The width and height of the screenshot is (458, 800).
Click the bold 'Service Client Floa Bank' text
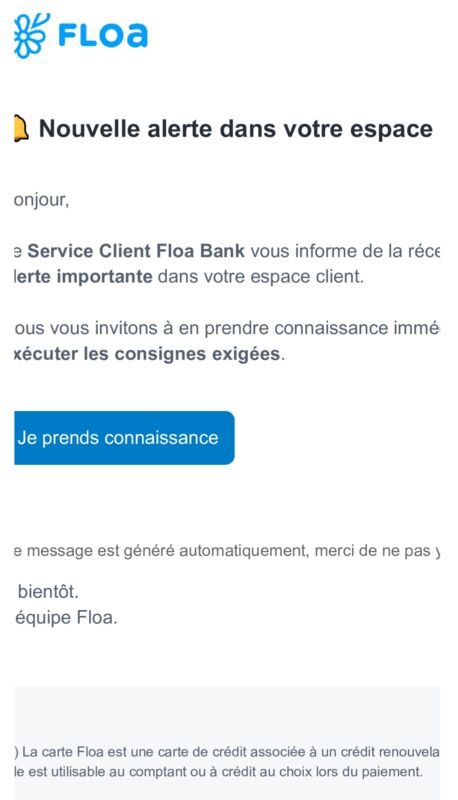(x=136, y=251)
